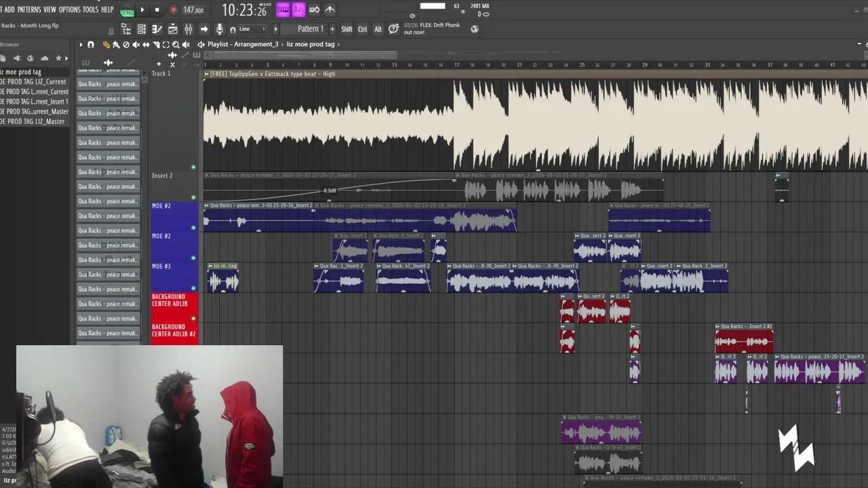Click the right-arrow icon beside the mixer button
This screenshot has width=868, height=488.
click(x=203, y=29)
